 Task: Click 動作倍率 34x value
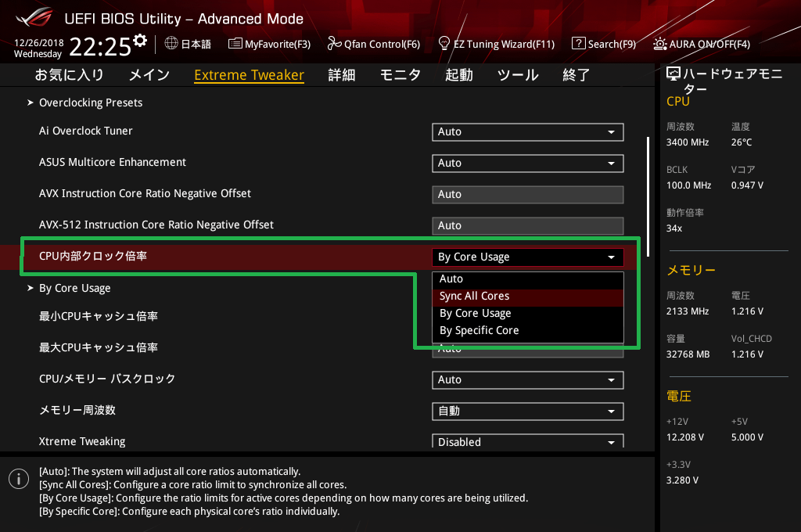click(x=674, y=228)
